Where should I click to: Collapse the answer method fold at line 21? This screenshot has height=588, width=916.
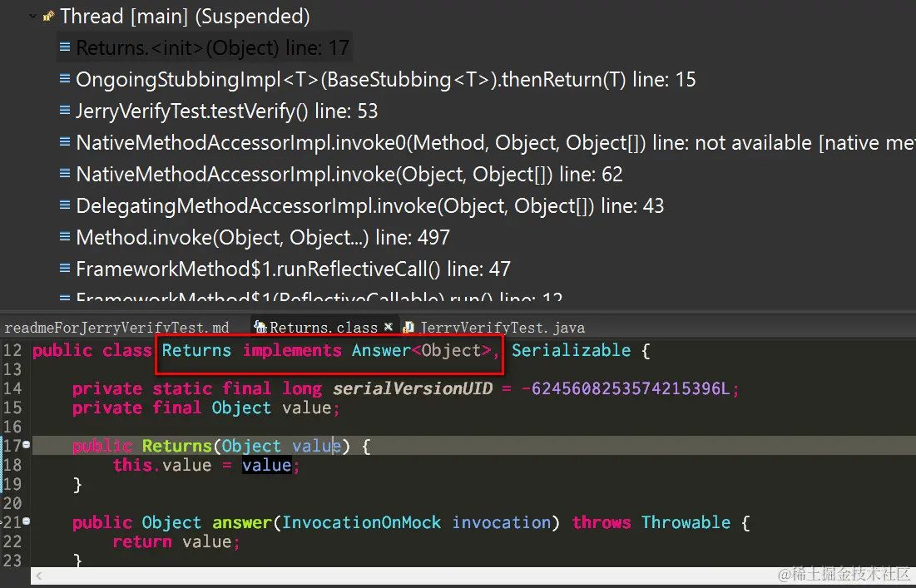coord(27,521)
